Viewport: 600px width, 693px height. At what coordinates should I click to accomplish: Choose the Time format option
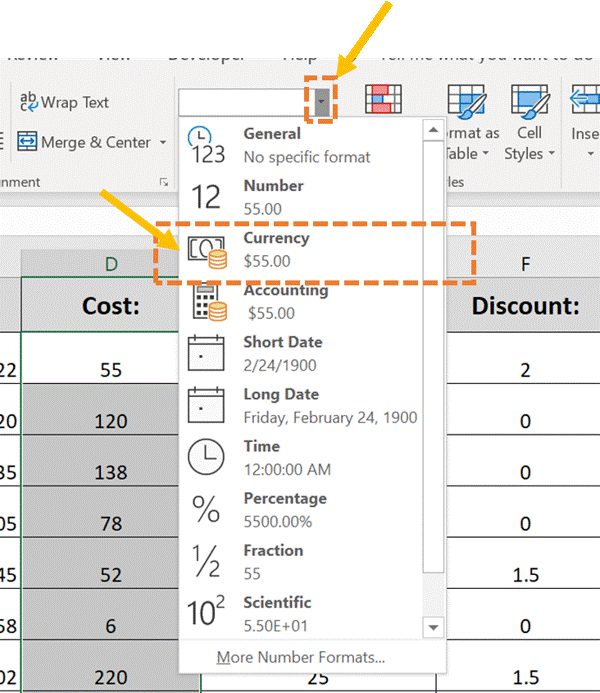coord(300,458)
